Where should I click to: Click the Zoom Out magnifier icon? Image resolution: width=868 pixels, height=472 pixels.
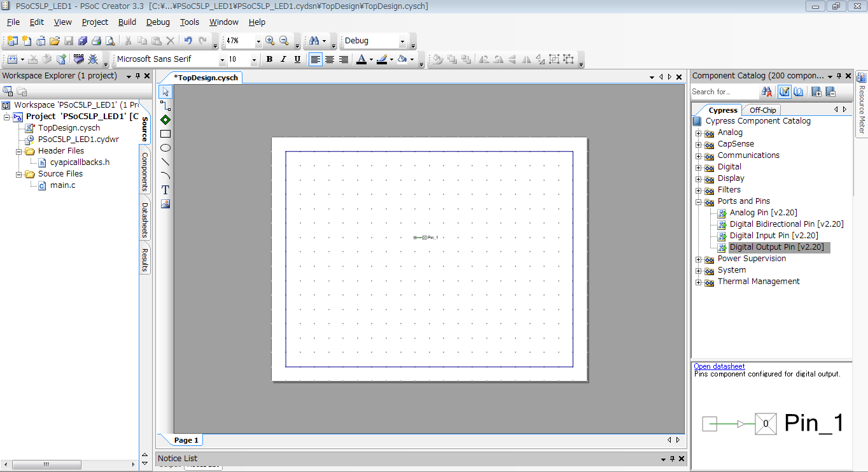284,41
